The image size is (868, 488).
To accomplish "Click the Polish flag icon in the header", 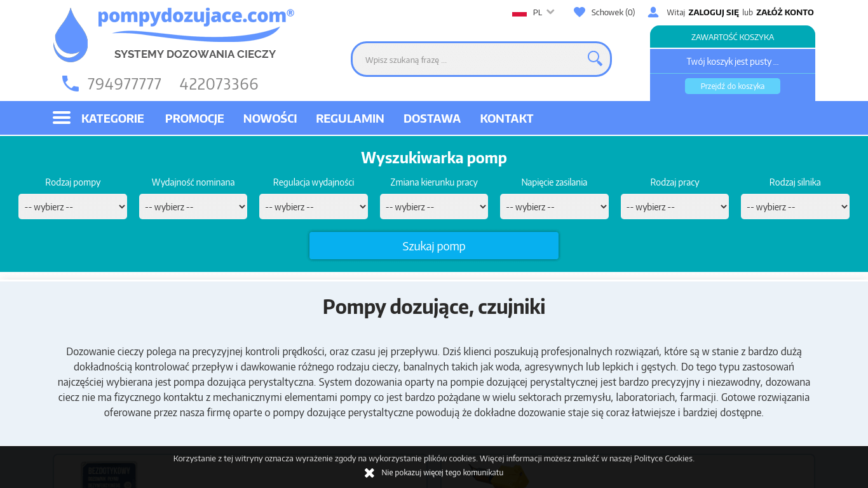I will coord(520,11).
